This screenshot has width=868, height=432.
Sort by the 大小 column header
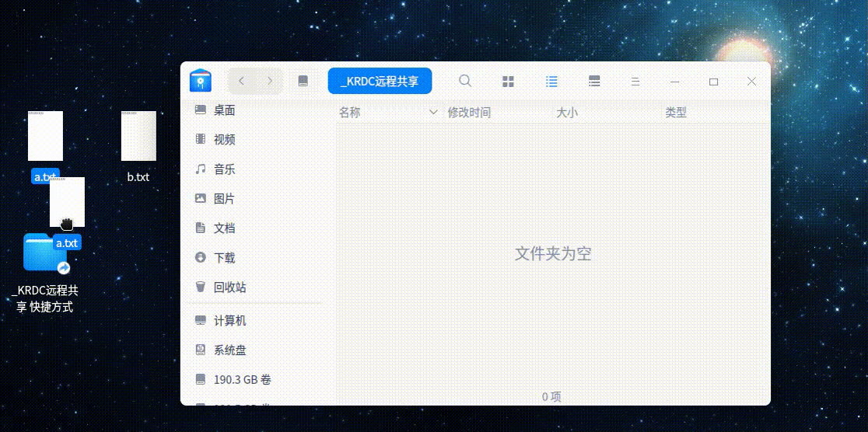(567, 113)
